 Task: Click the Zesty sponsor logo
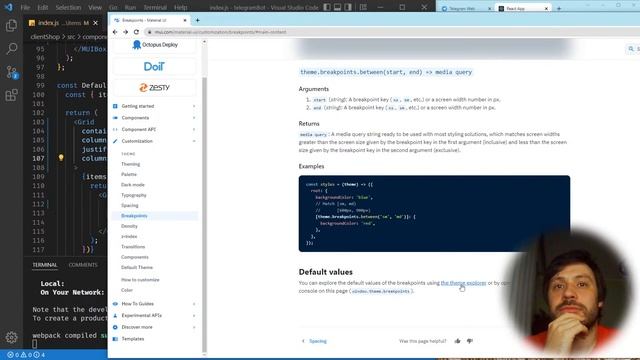point(154,87)
